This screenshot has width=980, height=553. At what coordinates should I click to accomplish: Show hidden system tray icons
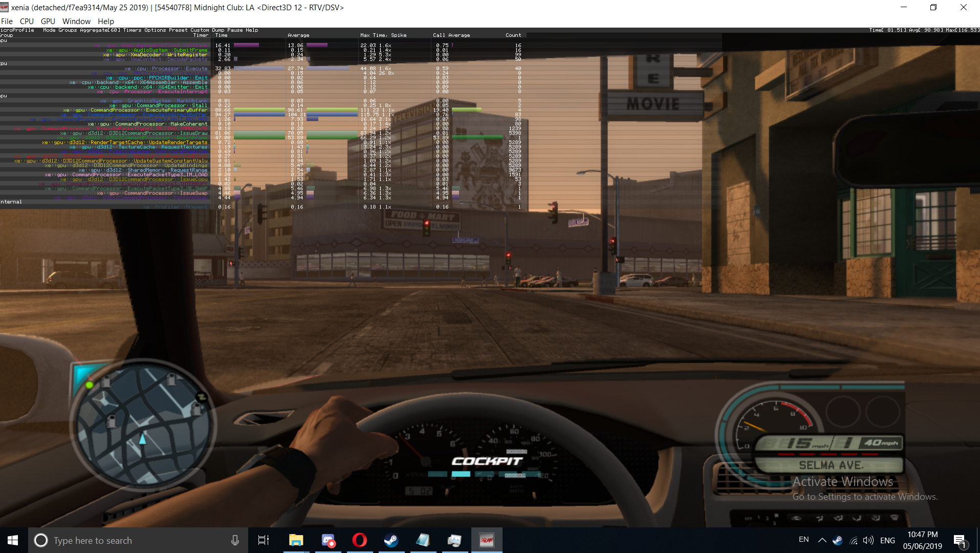[822, 540]
